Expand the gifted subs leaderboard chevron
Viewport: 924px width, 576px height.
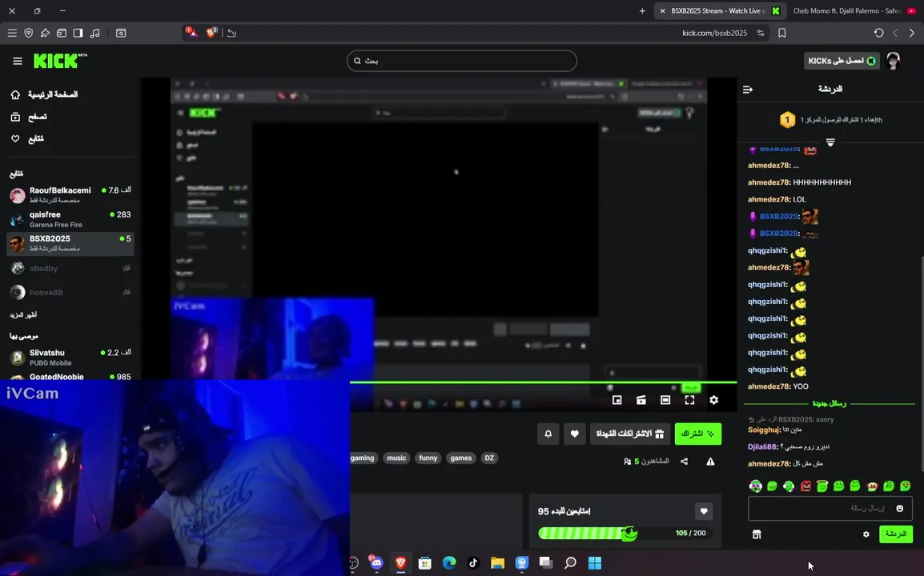[x=830, y=142]
